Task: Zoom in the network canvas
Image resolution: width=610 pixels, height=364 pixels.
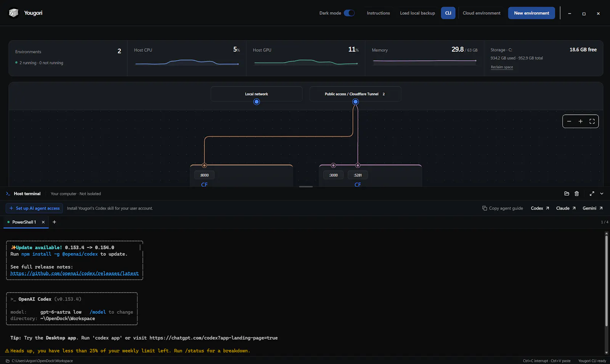Action: (581, 121)
